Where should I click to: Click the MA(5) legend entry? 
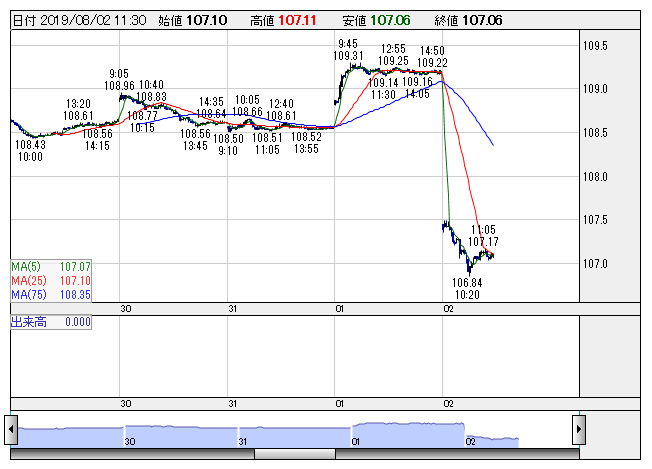pos(51,267)
